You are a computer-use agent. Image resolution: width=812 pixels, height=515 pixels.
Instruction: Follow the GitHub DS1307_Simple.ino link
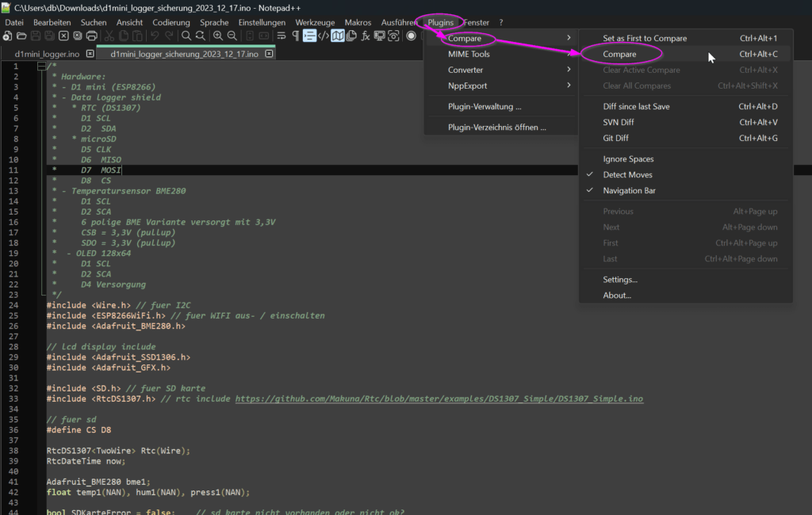[439, 399]
